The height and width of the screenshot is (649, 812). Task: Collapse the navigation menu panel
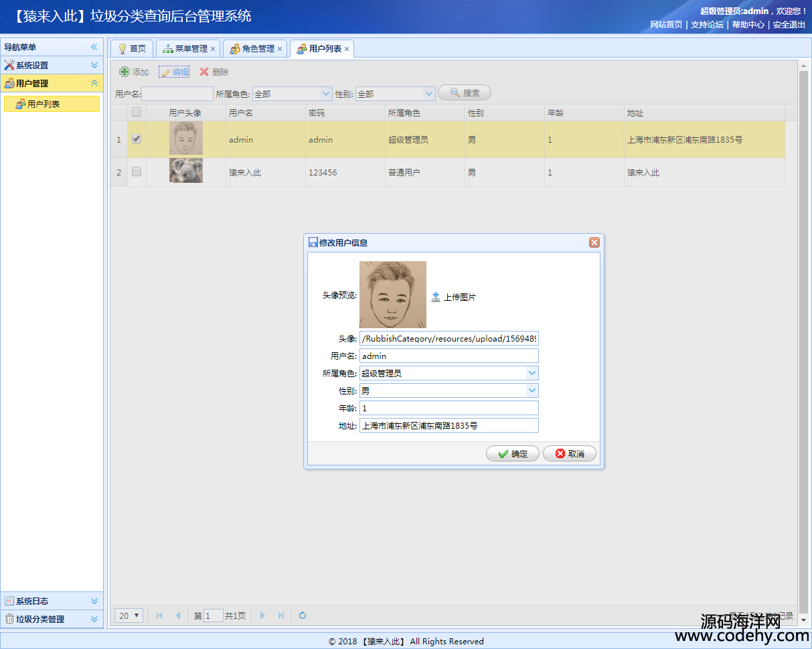pos(94,47)
